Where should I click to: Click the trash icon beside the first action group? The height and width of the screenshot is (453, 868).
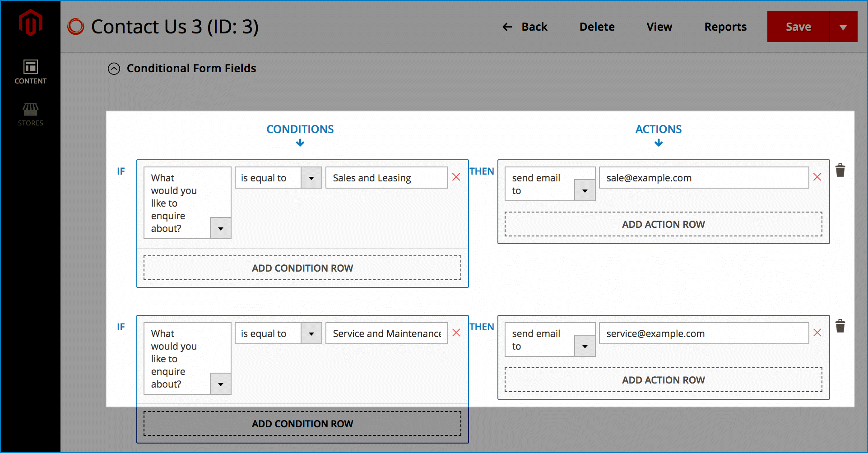coord(840,170)
